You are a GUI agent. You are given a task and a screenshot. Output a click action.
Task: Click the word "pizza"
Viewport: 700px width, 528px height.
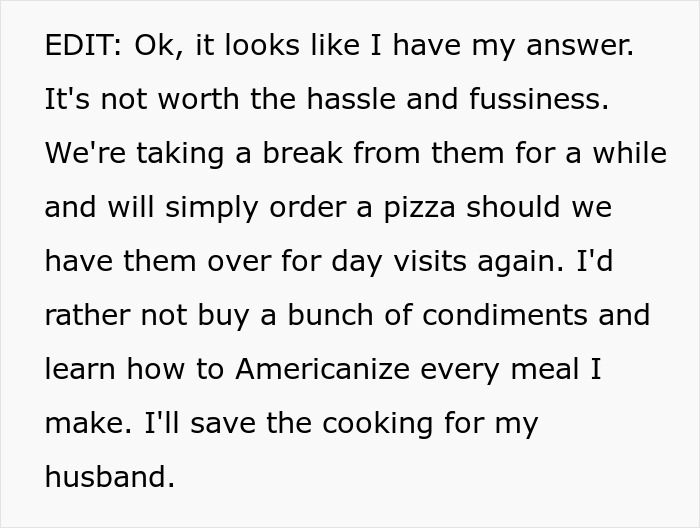coord(420,208)
